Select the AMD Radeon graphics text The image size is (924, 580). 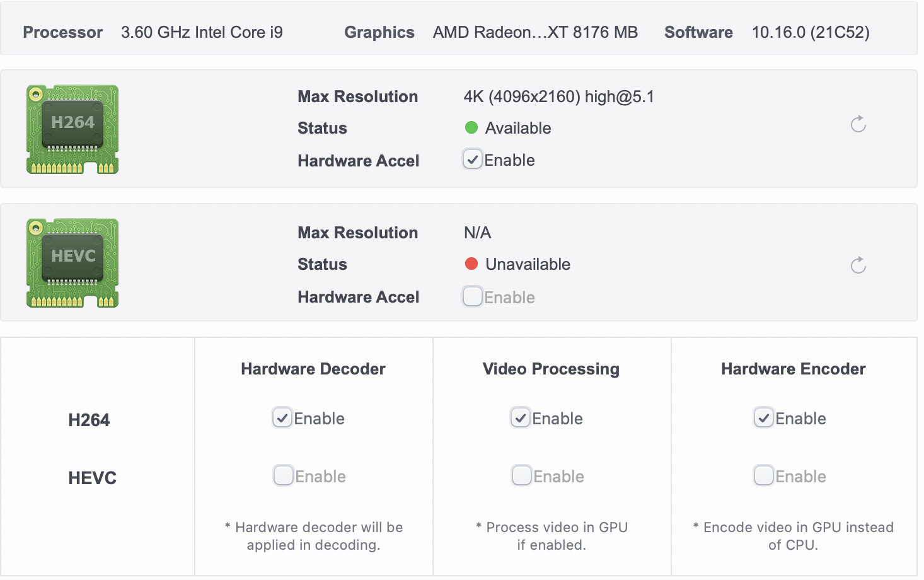535,32
